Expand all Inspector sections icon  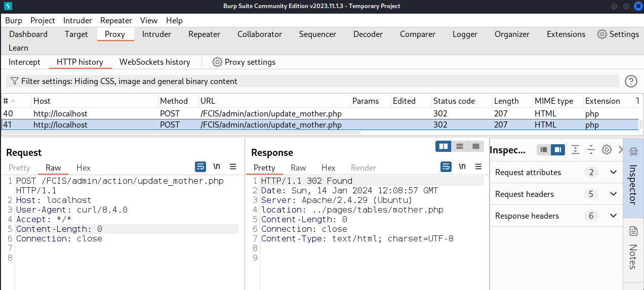[575, 149]
